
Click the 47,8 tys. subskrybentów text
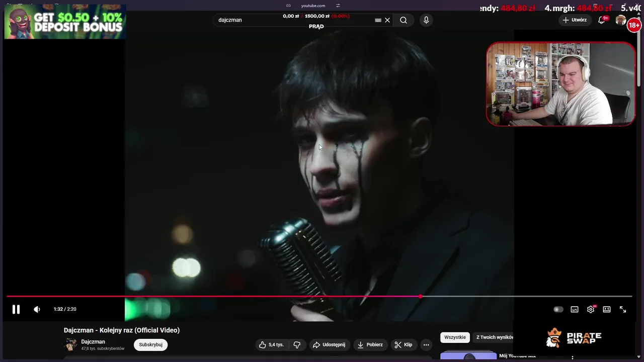[x=103, y=348]
